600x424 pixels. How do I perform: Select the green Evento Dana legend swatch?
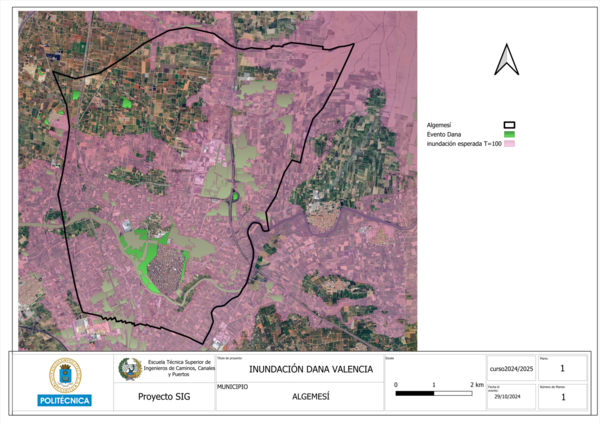click(x=509, y=134)
